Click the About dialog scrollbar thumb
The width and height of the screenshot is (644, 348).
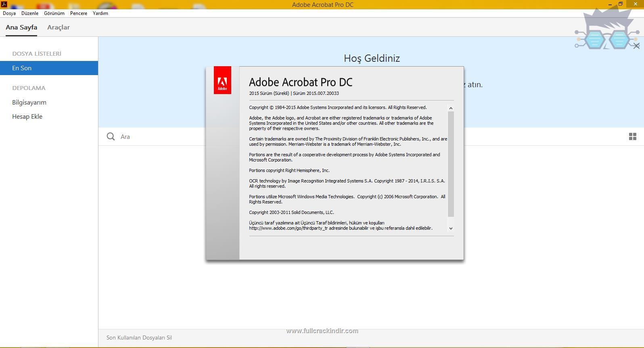coord(451,164)
